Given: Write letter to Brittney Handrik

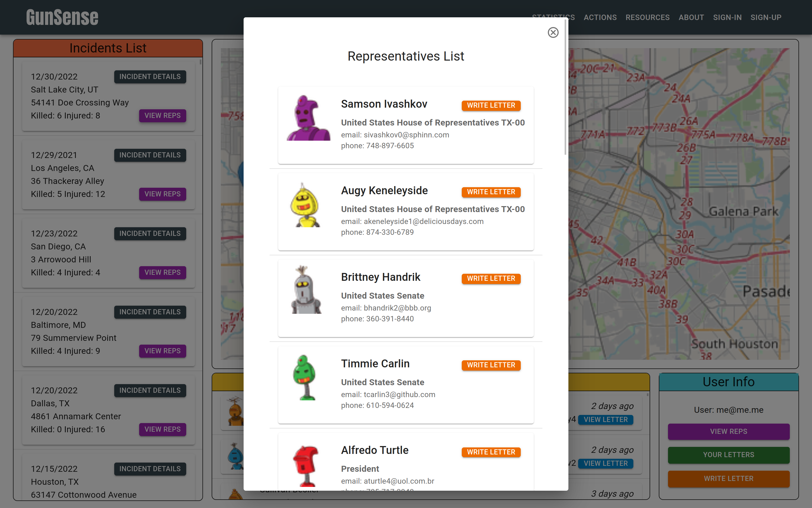Looking at the screenshot, I should pos(491,279).
